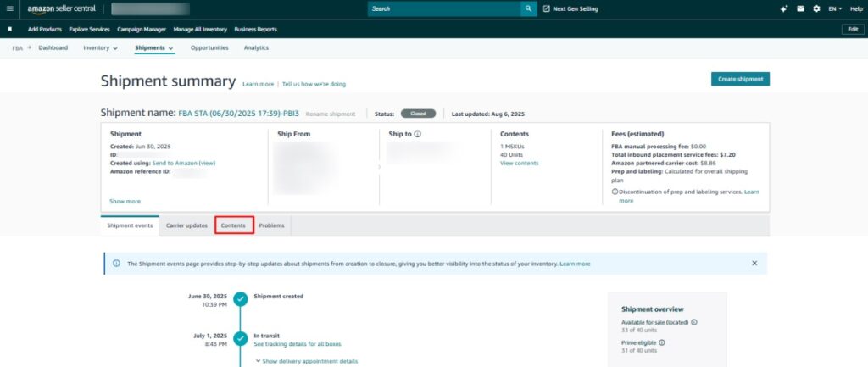Expand Show delivery appointment details

(306, 361)
